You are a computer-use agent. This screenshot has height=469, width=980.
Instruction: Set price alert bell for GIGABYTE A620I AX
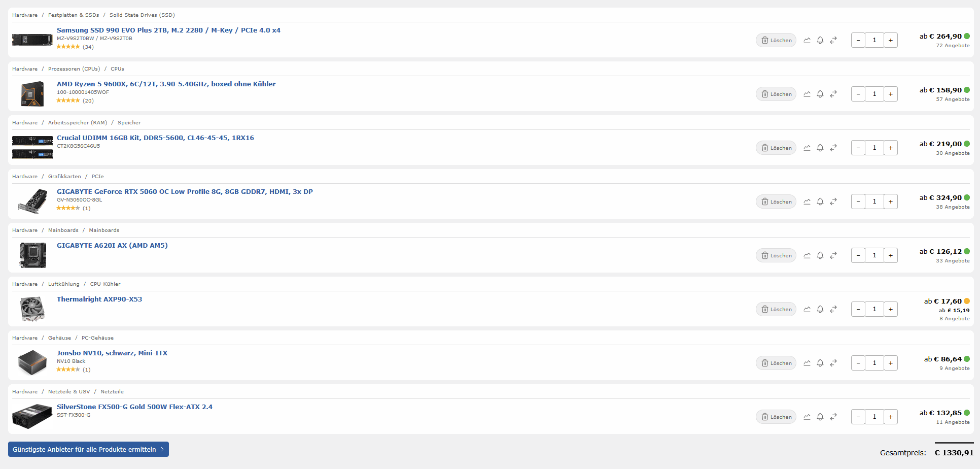[820, 255]
